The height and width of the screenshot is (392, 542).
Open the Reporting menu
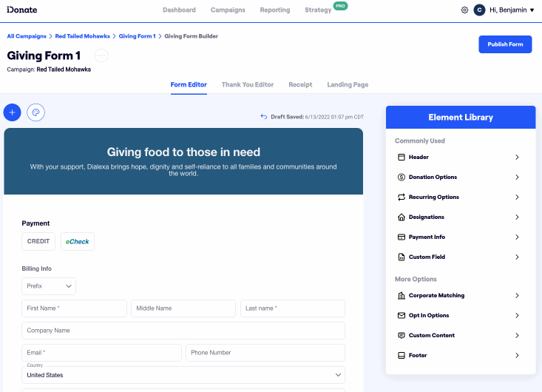coord(275,10)
